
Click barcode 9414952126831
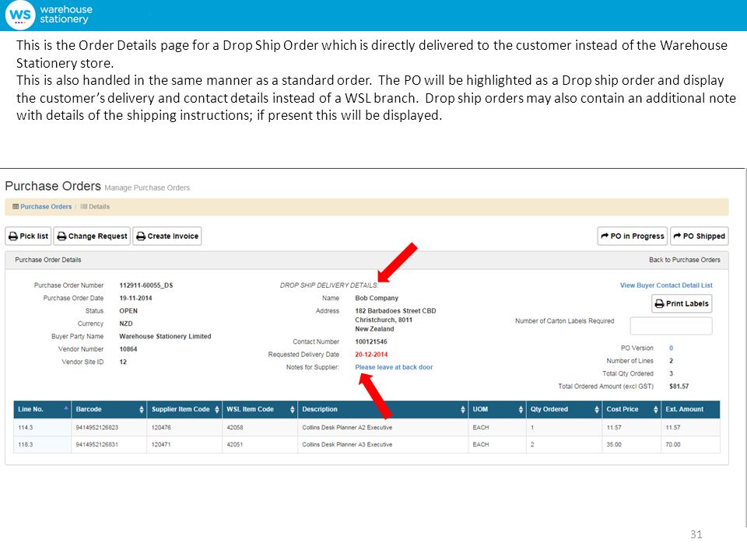(x=97, y=445)
